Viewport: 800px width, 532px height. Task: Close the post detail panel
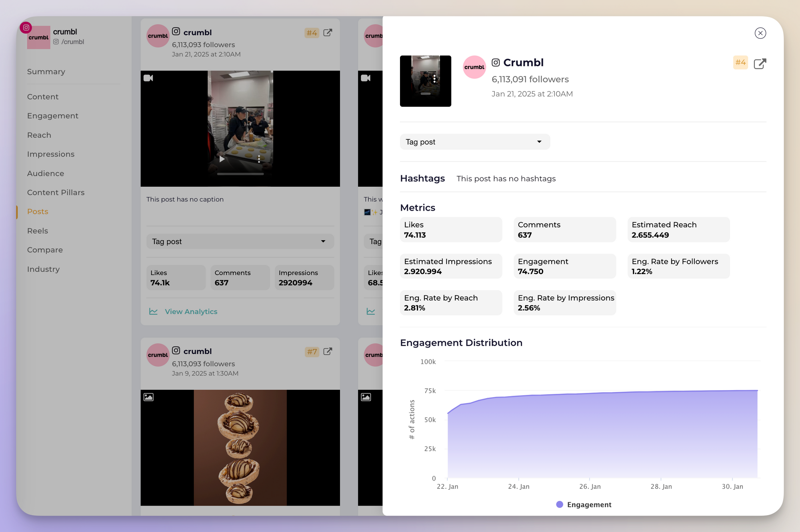click(760, 33)
